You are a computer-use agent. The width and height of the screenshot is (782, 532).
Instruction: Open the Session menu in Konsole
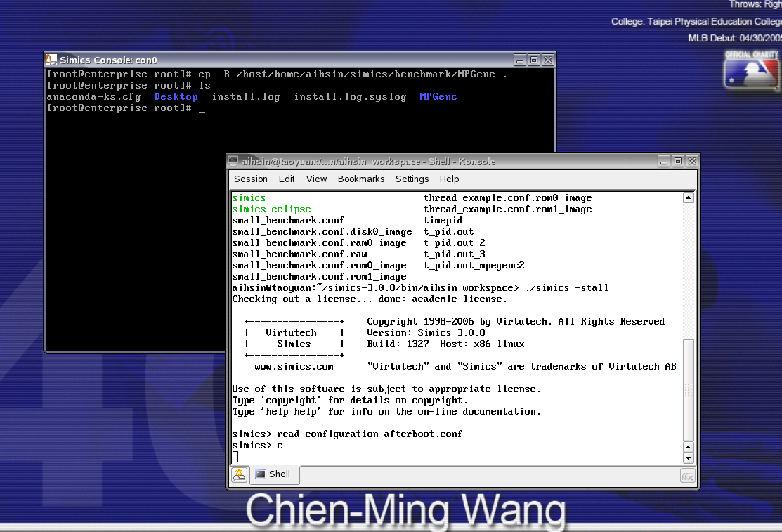point(250,179)
